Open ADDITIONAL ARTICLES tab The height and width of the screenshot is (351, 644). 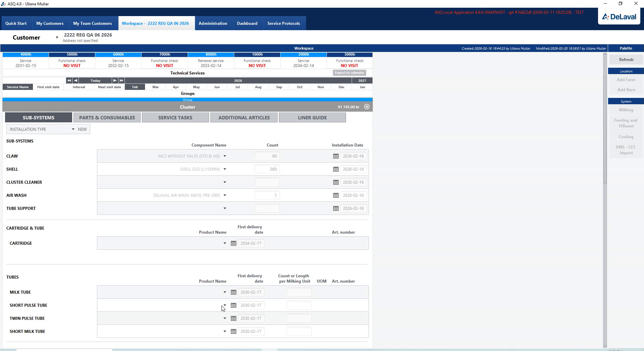tap(244, 117)
